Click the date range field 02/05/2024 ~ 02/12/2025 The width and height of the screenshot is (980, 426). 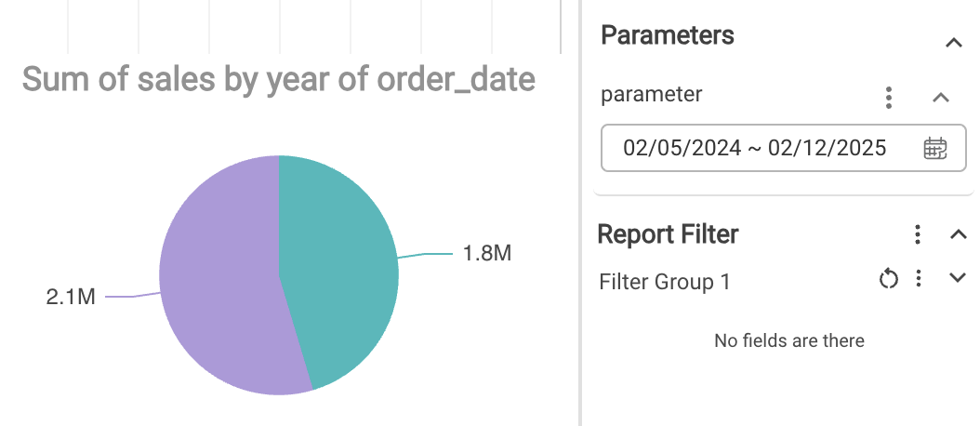(x=754, y=149)
